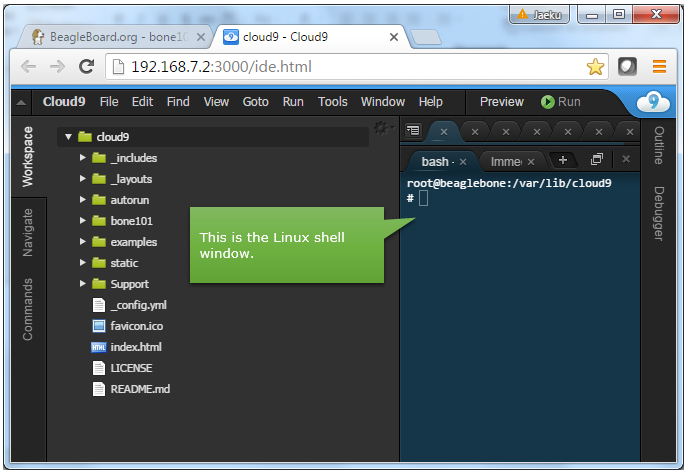Expand the Support folder
The width and height of the screenshot is (688, 474).
click(82, 284)
